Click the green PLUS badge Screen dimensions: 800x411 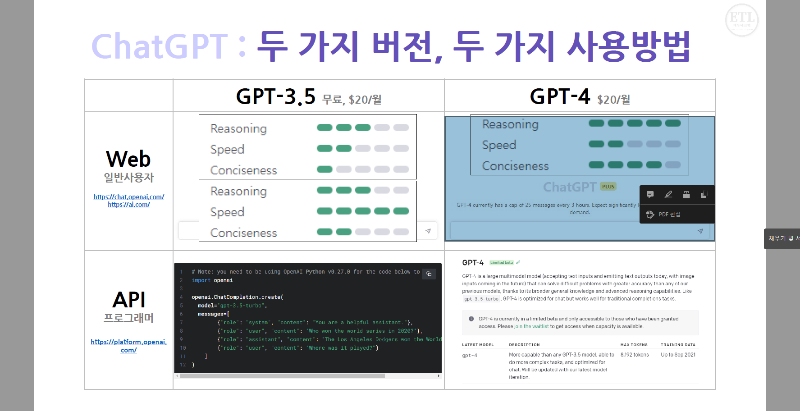(x=608, y=187)
